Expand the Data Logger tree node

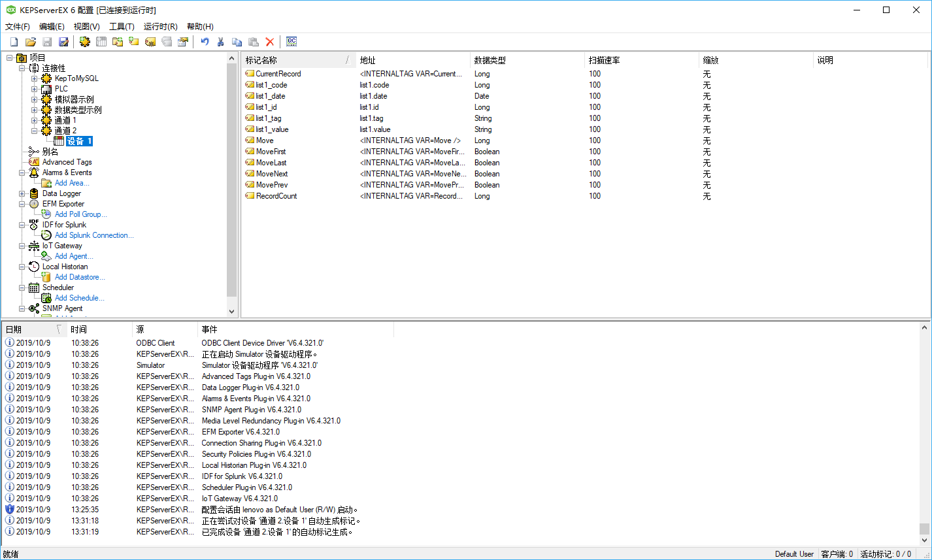[22, 193]
